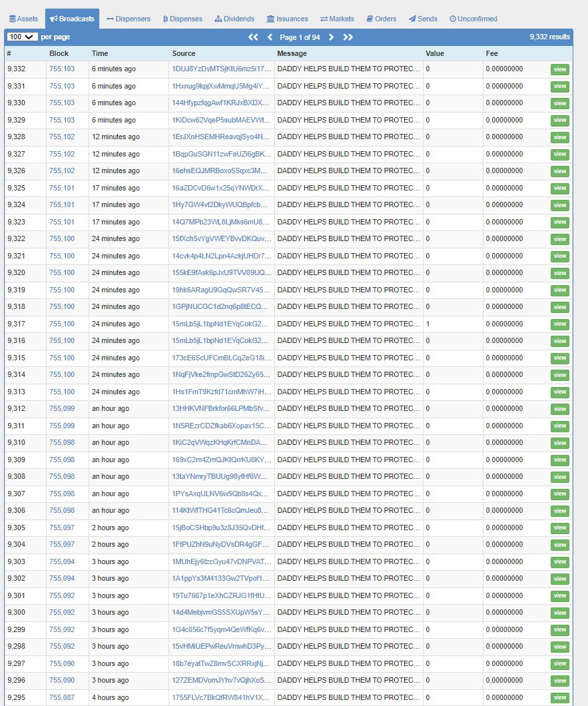Go to the Dividends tab

[x=234, y=19]
